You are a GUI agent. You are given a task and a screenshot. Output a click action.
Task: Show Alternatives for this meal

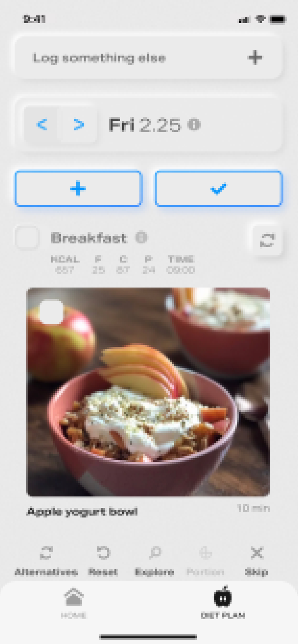[46, 561]
